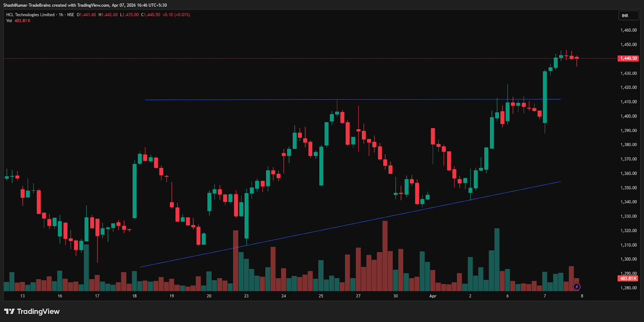
Task: Click the chart attribution text at top
Action: point(85,5)
